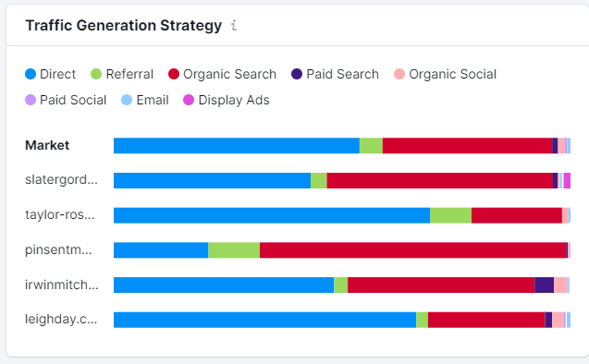
Task: Click irwinmitch... bar's dark purple Paid Search segment
Action: click(545, 285)
